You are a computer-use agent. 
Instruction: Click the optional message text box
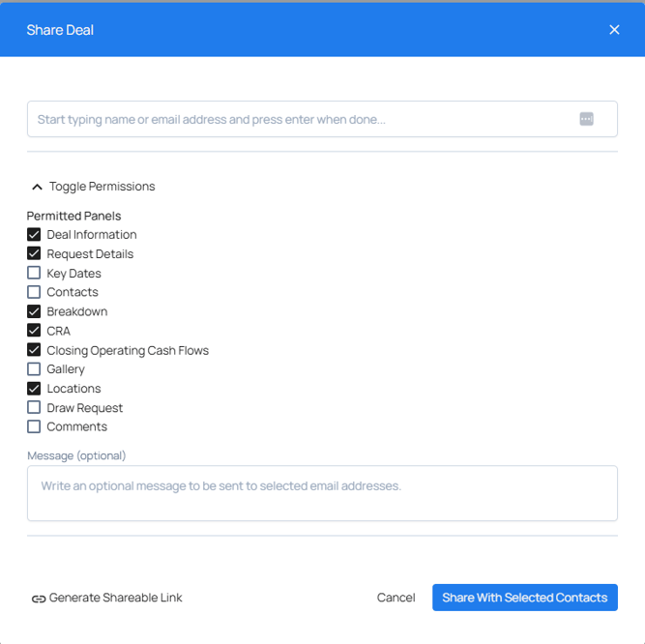pos(322,493)
